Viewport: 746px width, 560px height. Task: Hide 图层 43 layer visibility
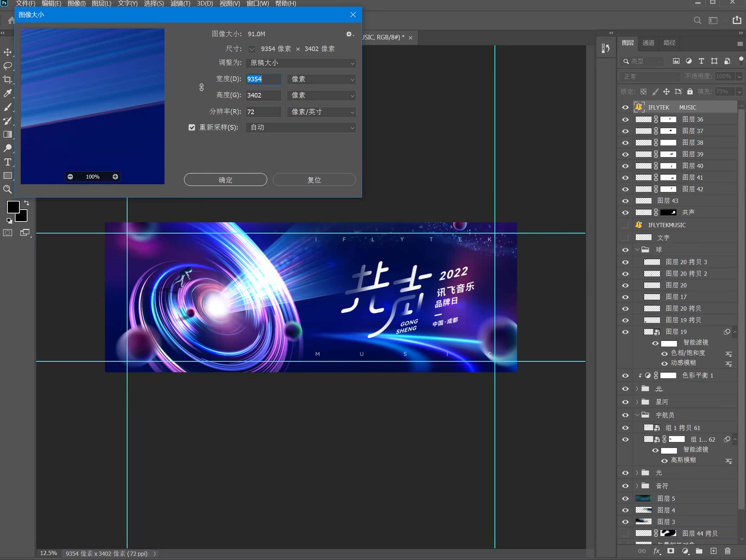tap(625, 201)
